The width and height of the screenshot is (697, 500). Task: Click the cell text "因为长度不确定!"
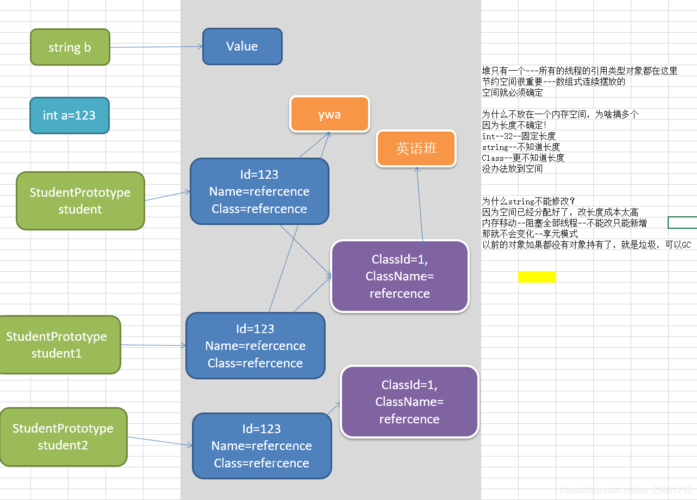click(514, 125)
